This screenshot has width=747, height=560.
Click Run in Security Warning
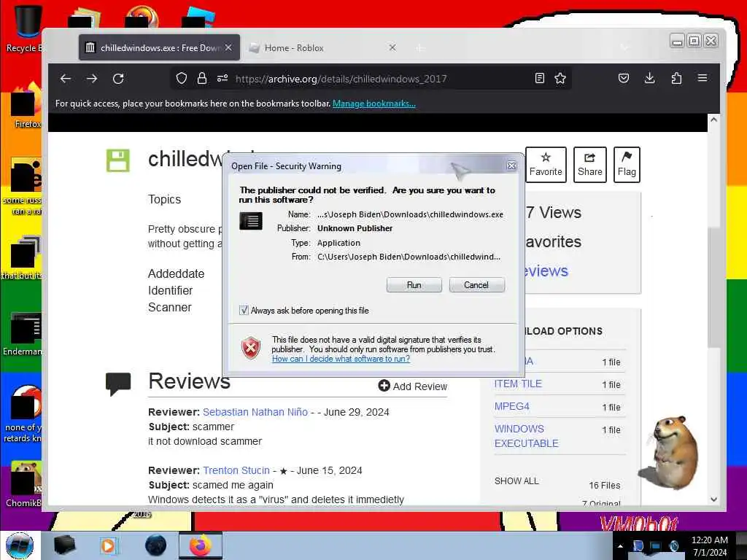click(x=414, y=285)
